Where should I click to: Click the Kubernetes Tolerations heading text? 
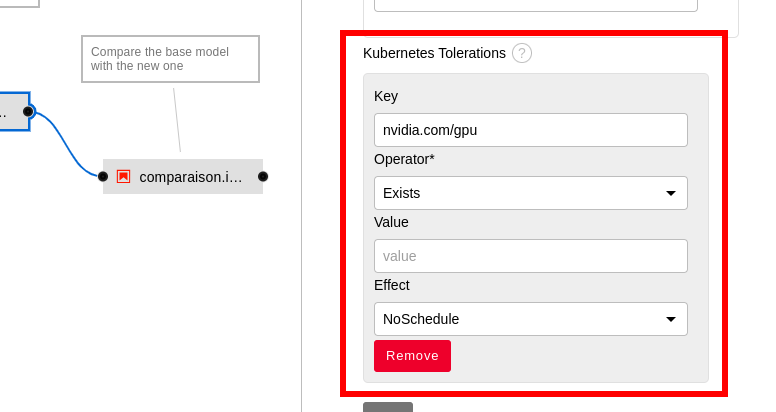click(434, 53)
